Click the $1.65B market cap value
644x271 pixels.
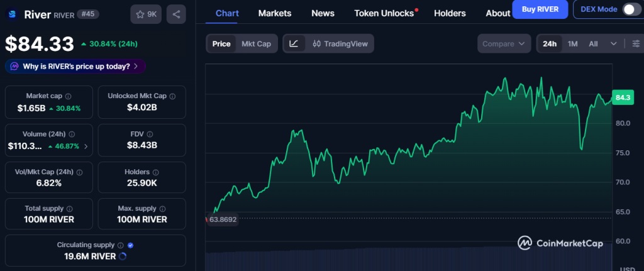(31, 108)
